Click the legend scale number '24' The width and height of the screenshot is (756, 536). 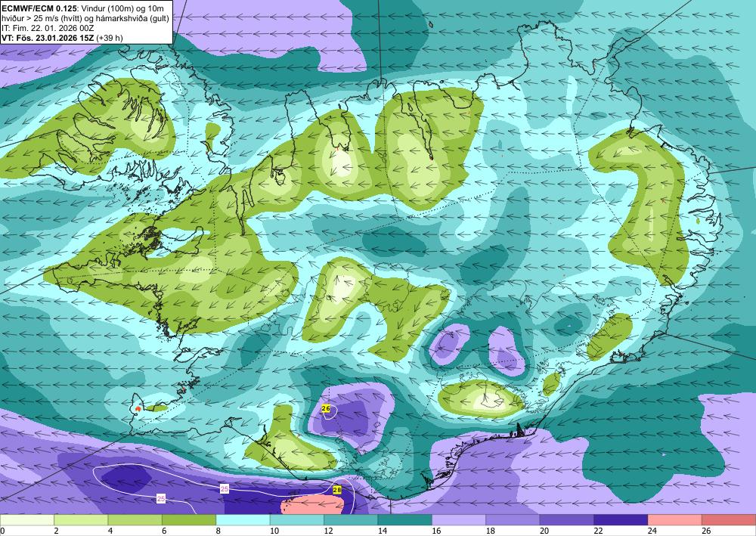tap(652, 531)
